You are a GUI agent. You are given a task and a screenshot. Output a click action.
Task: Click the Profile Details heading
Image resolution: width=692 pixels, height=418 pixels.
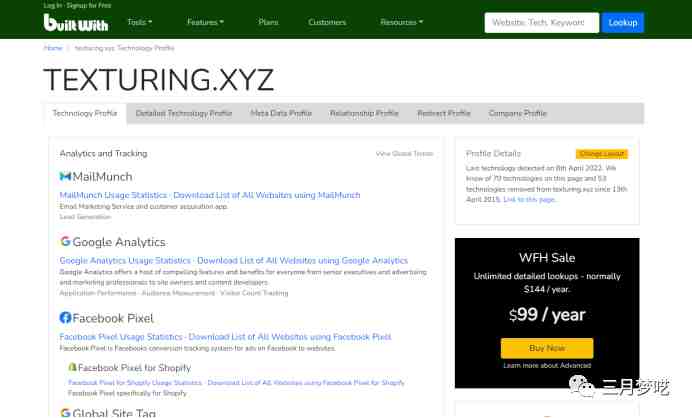tap(493, 154)
